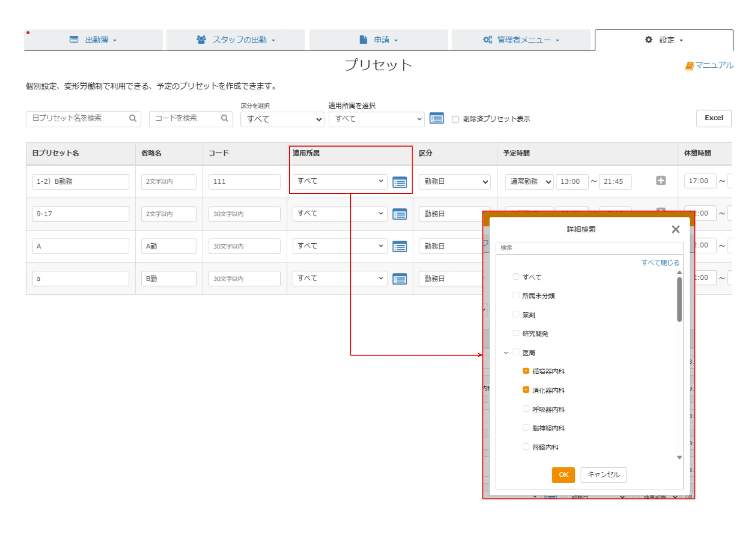Screen dimensions: 747x560
Task: Check 呼吸器内科 checkbox
Action: click(x=525, y=409)
